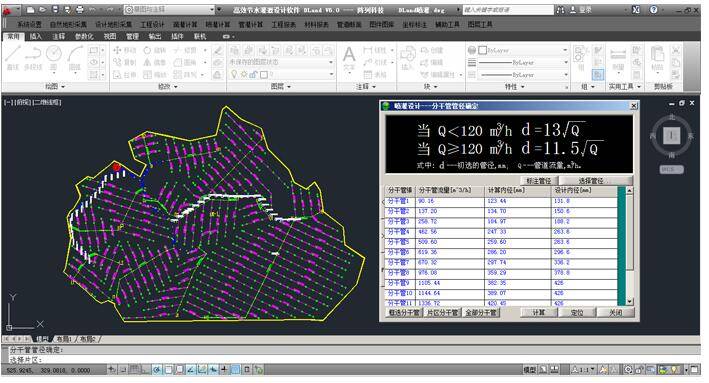Image resolution: width=709 pixels, height=383 pixels.
Task: Open the unsaved layer state dropdown
Action: 281,62
